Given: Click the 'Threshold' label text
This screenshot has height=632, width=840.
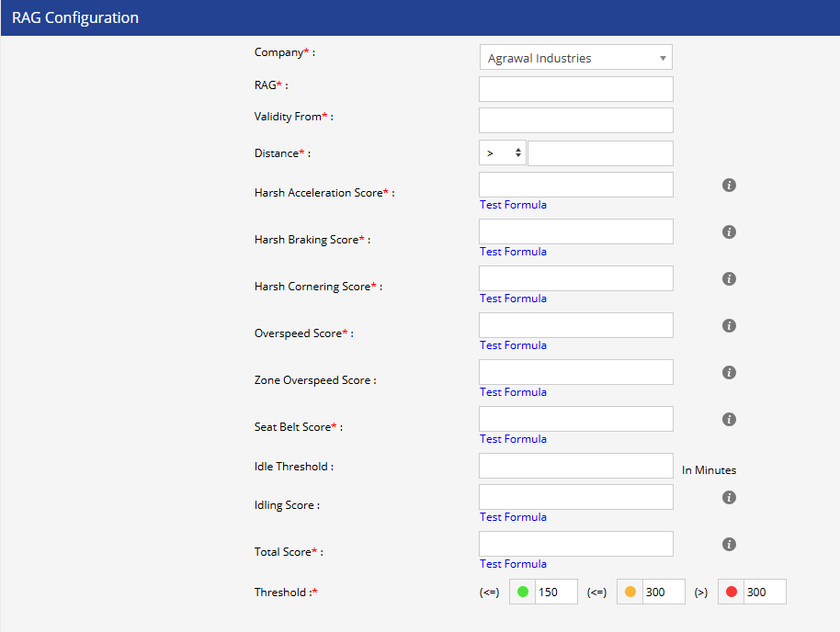Looking at the screenshot, I should coord(279,592).
